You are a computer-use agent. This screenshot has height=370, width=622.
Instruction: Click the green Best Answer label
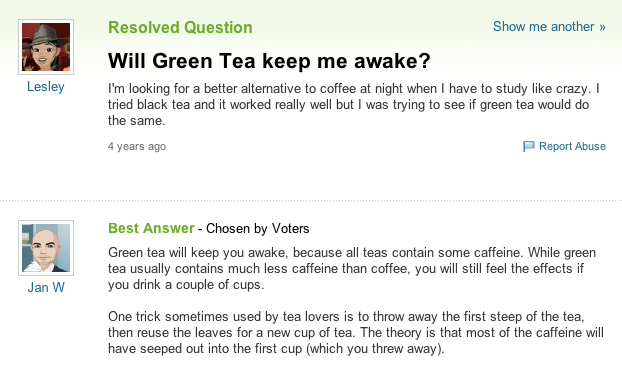click(151, 228)
